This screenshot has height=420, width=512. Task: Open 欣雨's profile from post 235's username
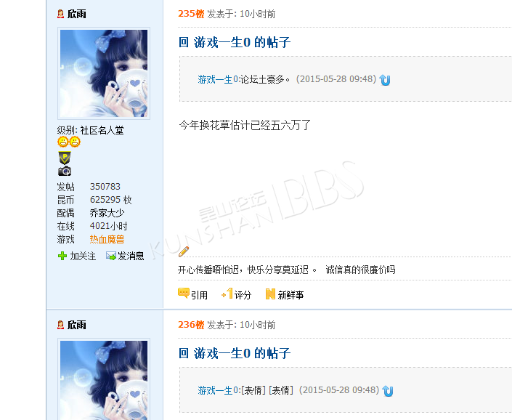point(77,14)
